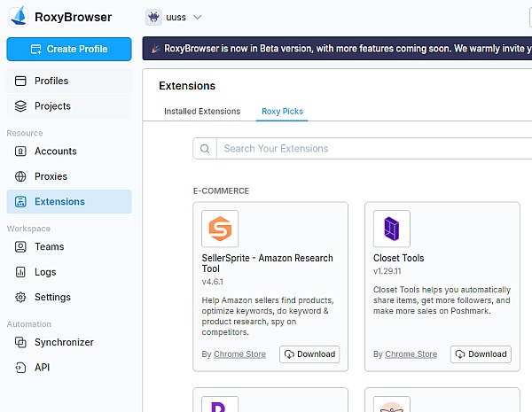Open Chrome Store link for SellerSprite
Screen dimensions: 532x412
tap(240, 354)
